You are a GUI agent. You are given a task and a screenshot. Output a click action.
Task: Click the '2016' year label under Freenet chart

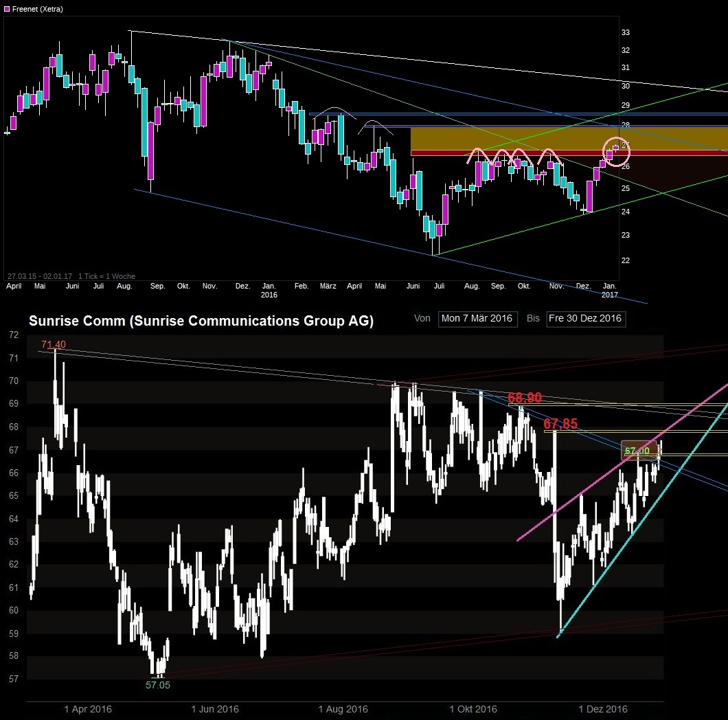269,295
